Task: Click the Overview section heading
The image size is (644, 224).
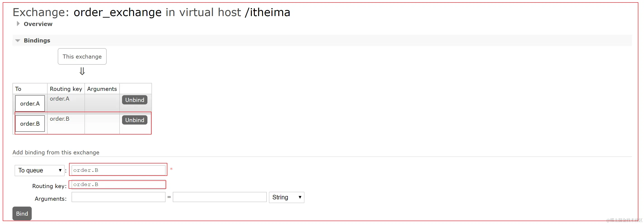Action: click(38, 24)
